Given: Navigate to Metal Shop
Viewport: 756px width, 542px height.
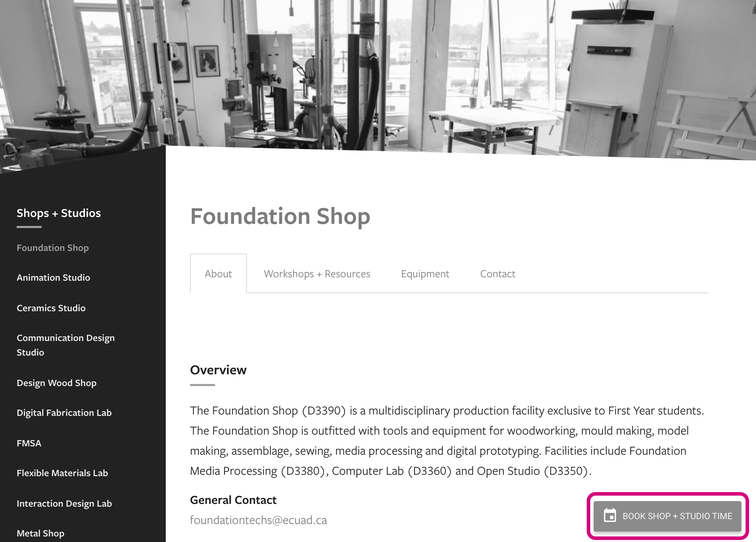Looking at the screenshot, I should coord(41,533).
